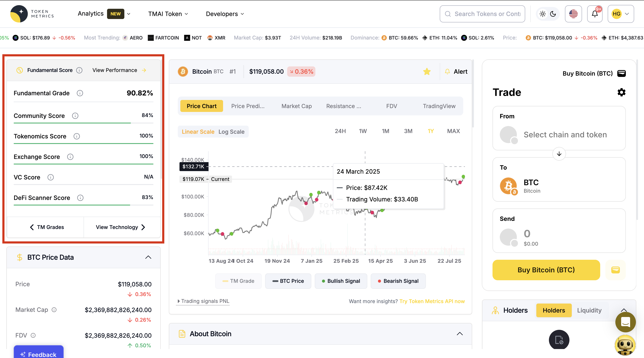Select the Price Chart tab
This screenshot has width=644, height=358.
pos(201,106)
